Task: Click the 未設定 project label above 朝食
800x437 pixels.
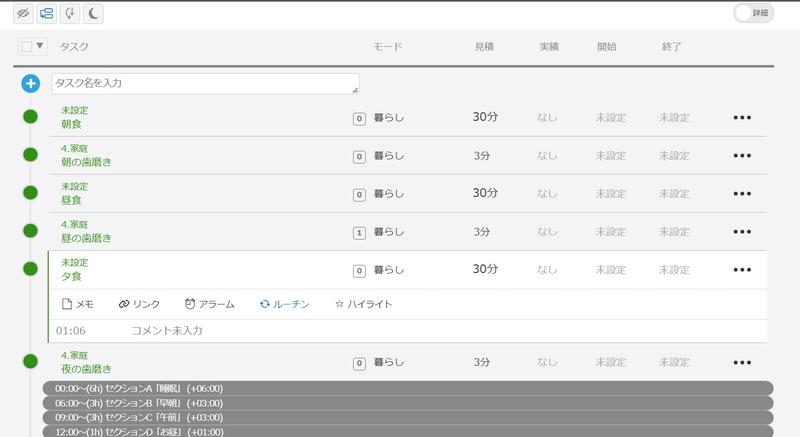Action: [74, 110]
